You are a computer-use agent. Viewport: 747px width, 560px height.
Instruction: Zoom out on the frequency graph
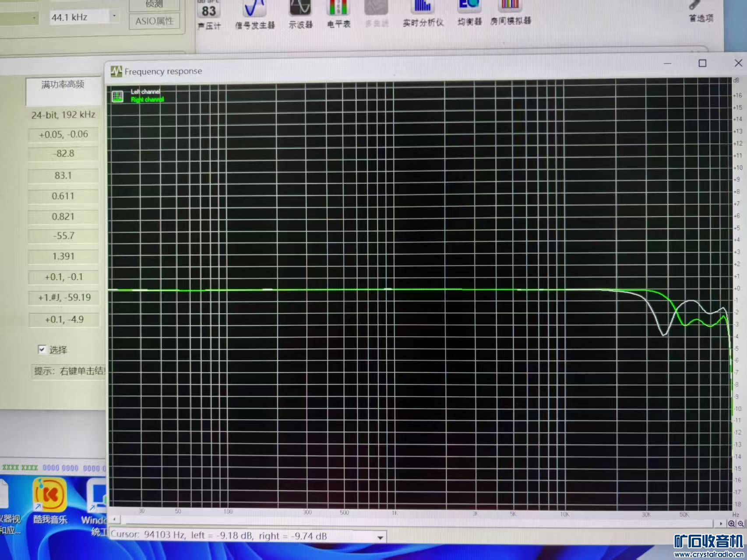click(x=740, y=524)
